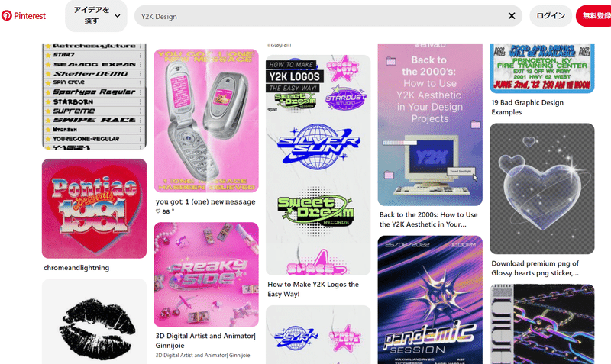Click the heart reaction icon under message pin
Screen dimensions: 611x364
(158, 211)
